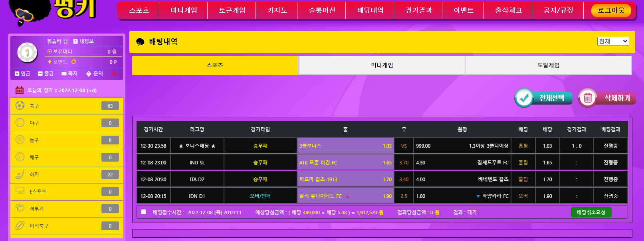The width and height of the screenshot is (644, 241).
Task: Switch to the 토탈게임 tab
Action: point(548,65)
